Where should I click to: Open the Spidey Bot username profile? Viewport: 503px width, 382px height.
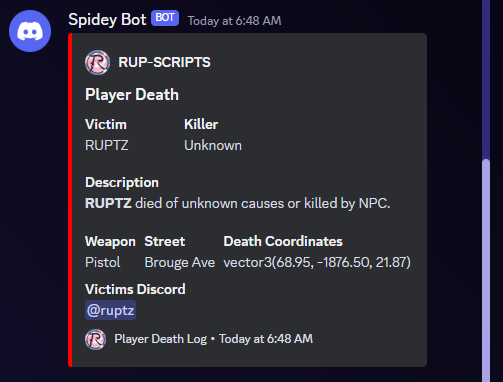[x=107, y=20]
